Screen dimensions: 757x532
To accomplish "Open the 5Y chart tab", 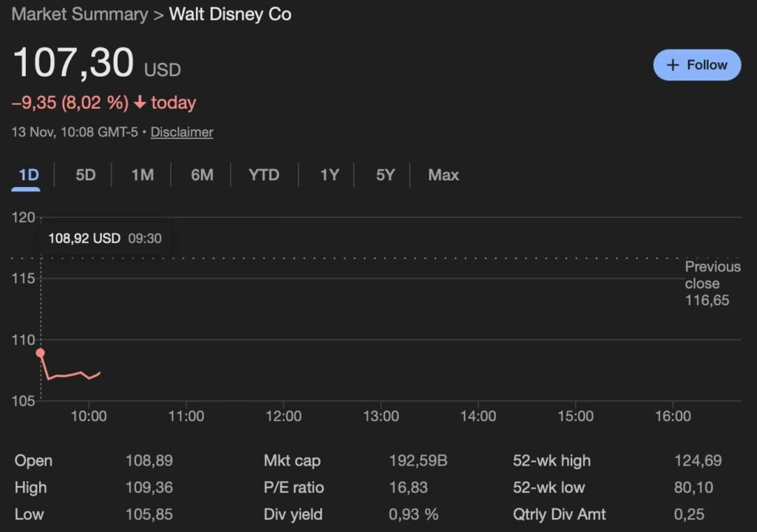I will point(385,175).
